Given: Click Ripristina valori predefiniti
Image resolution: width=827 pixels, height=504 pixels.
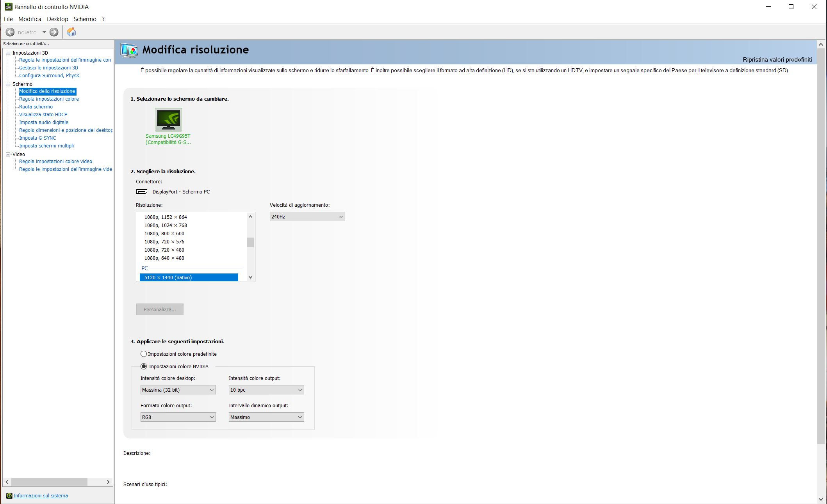Looking at the screenshot, I should [777, 60].
